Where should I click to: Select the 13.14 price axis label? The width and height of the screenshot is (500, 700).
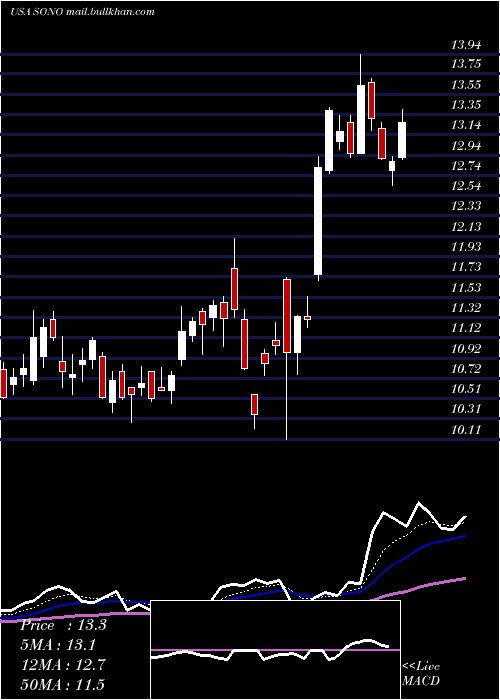tap(466, 125)
